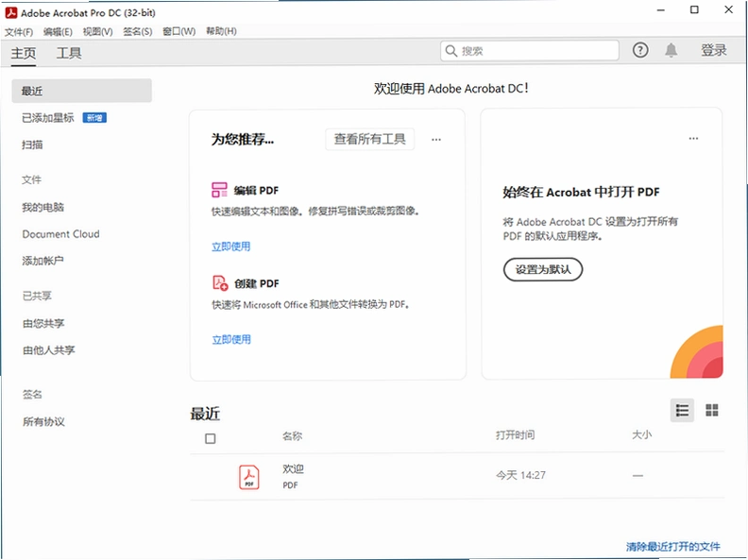Click 立即使用 under 创建 PDF
Screen dimensions: 748x560
point(231,340)
